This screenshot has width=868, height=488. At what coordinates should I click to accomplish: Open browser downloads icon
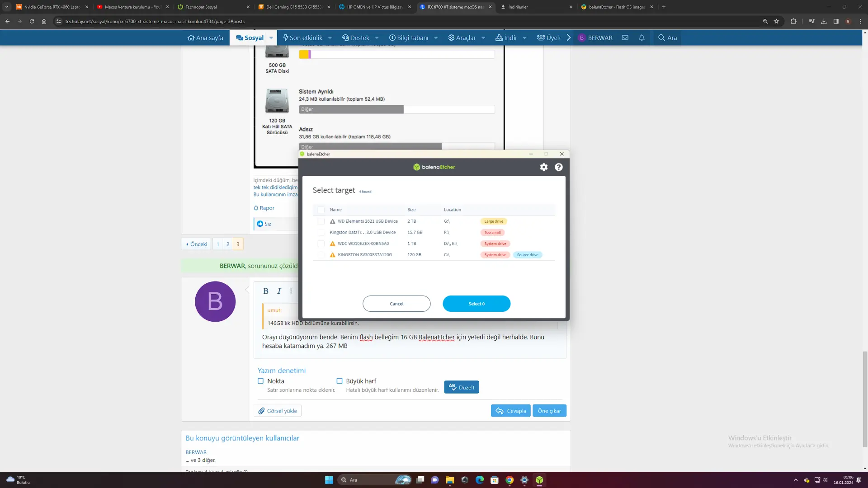(x=824, y=21)
